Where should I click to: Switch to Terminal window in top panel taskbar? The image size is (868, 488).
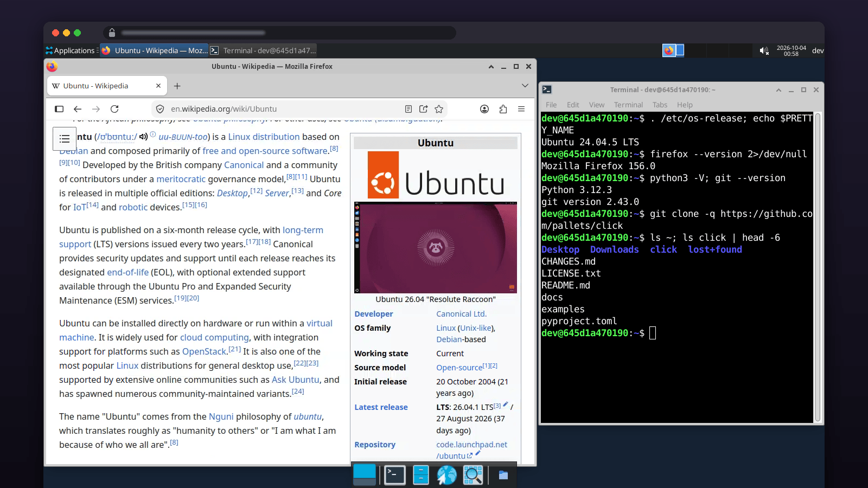tap(263, 50)
